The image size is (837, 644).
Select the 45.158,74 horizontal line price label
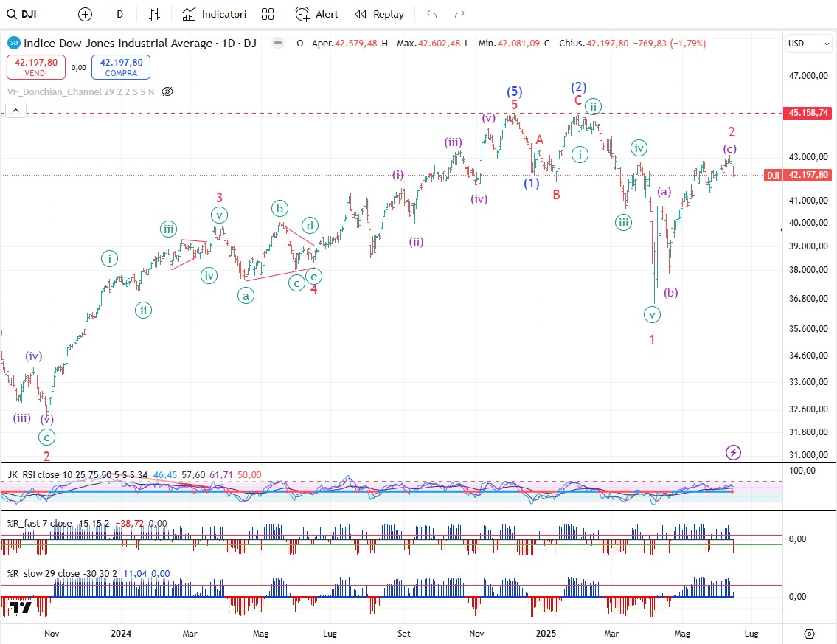808,113
